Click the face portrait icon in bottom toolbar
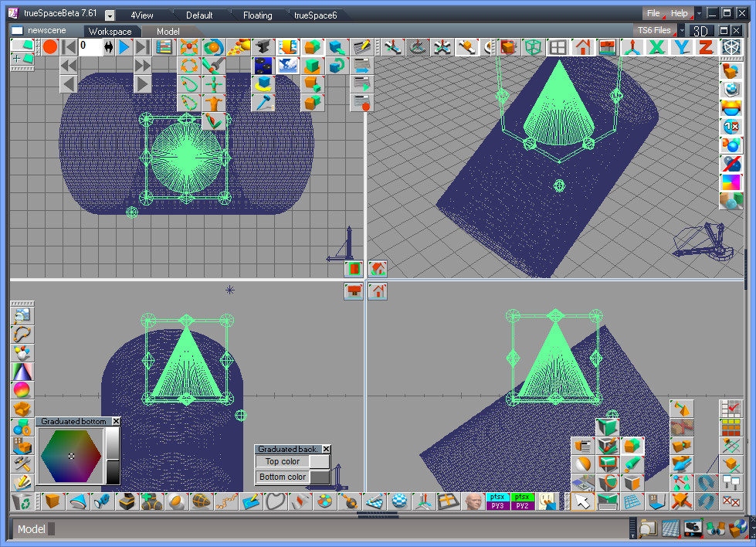 coord(473,501)
